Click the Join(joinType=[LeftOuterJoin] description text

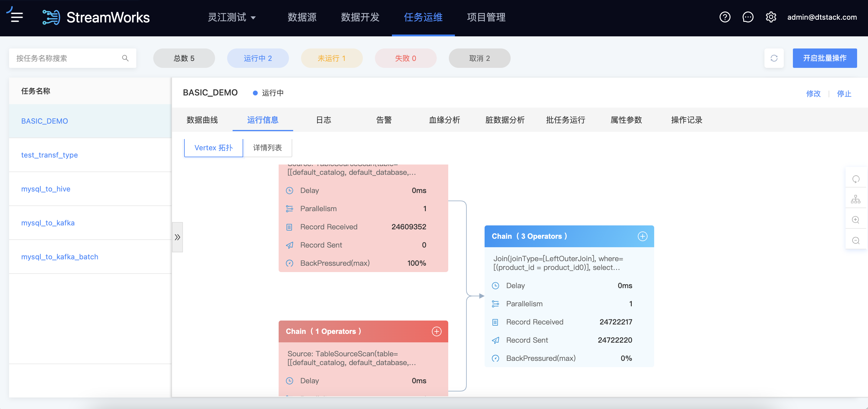(558, 263)
